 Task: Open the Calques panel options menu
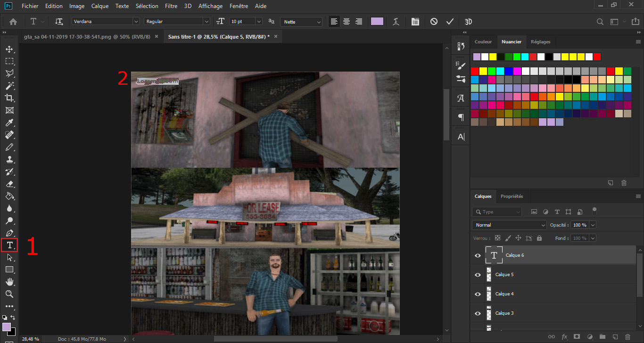click(638, 196)
